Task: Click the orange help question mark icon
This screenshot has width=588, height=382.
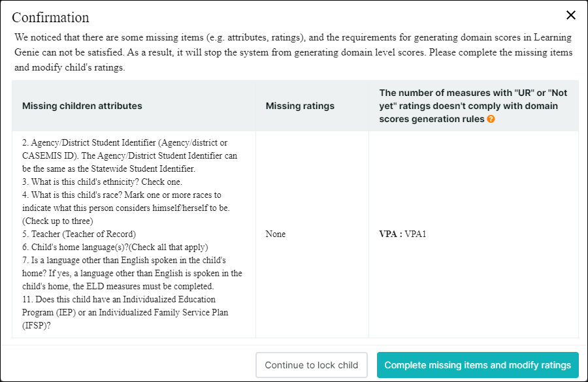Action: (x=491, y=119)
